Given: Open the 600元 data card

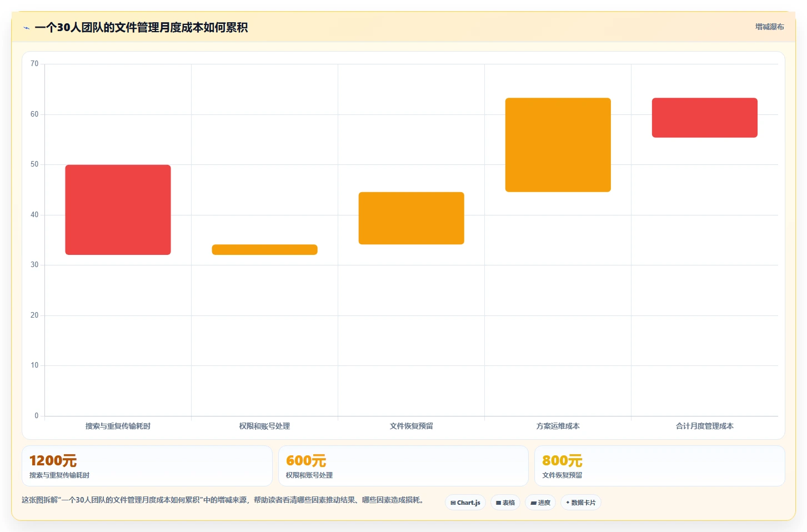Looking at the screenshot, I should (x=403, y=466).
